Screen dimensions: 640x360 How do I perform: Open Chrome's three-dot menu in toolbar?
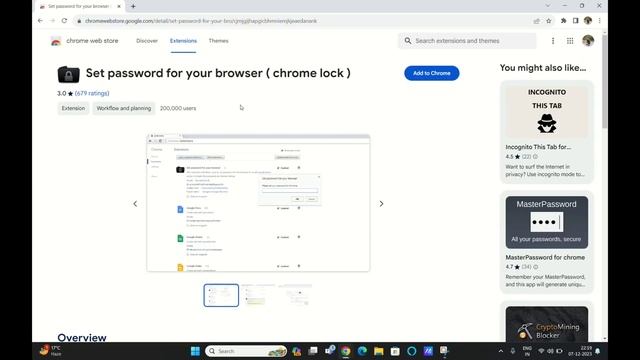click(600, 21)
